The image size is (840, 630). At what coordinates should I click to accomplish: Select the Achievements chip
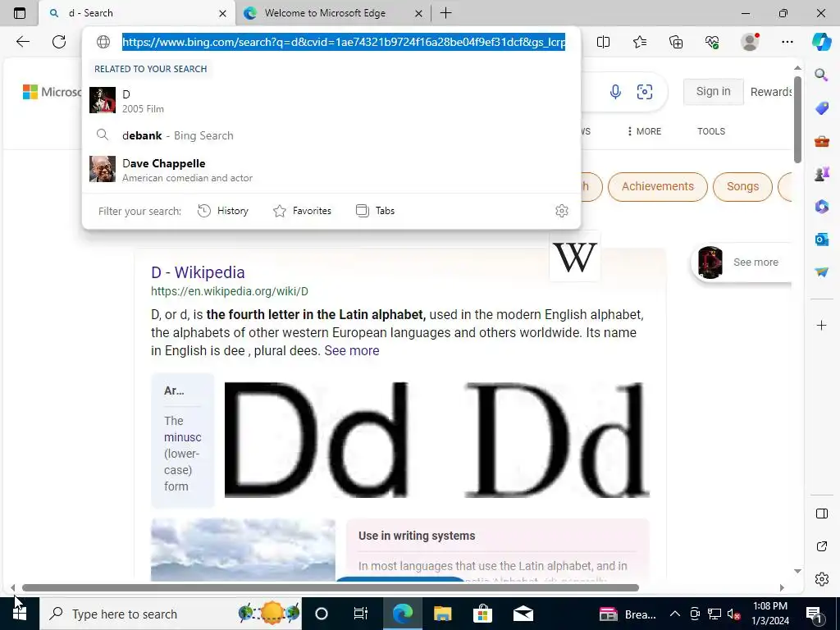point(657,186)
